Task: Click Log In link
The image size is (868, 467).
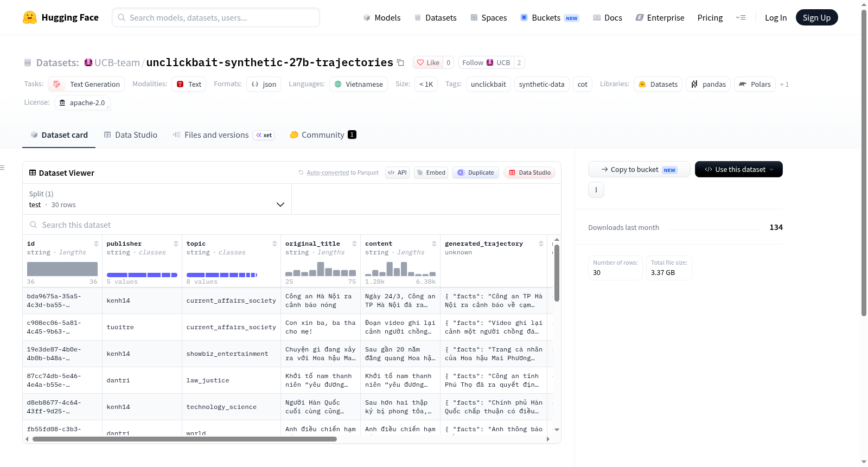Action: click(776, 17)
